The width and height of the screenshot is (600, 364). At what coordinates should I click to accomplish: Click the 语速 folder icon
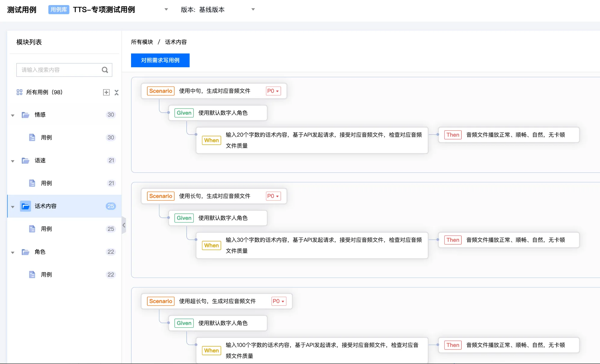click(x=26, y=160)
